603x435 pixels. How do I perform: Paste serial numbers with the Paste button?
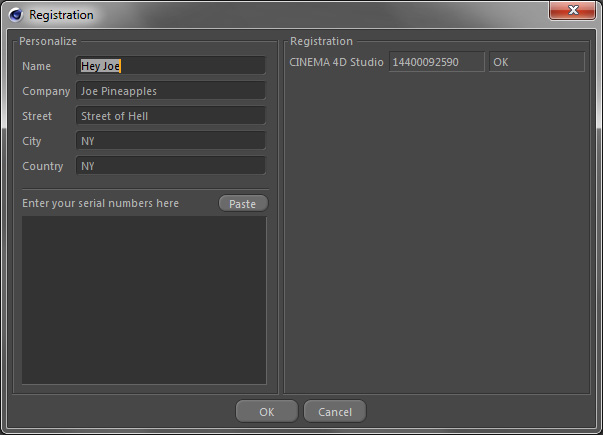pos(243,203)
